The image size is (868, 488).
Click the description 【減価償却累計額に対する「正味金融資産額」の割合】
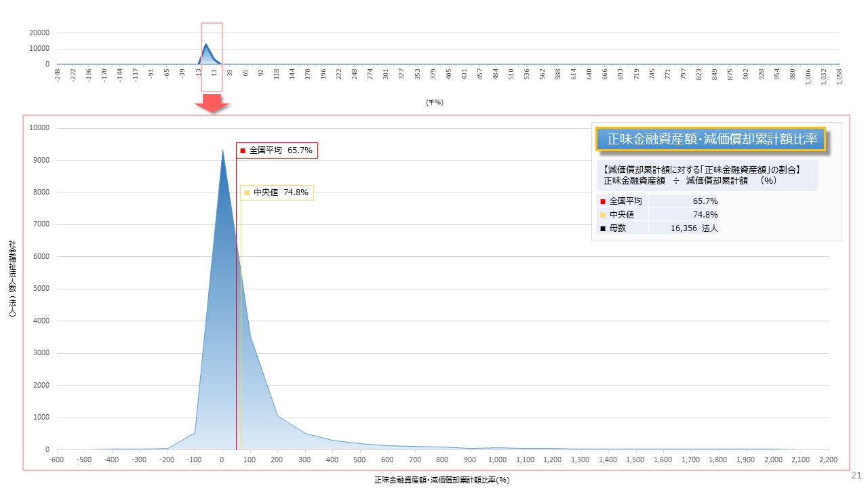tap(703, 169)
